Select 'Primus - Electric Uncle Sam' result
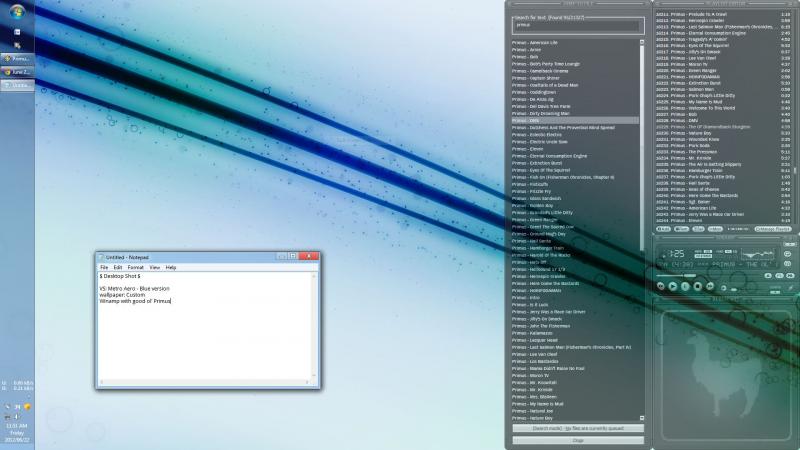The height and width of the screenshot is (450, 800). (x=575, y=142)
